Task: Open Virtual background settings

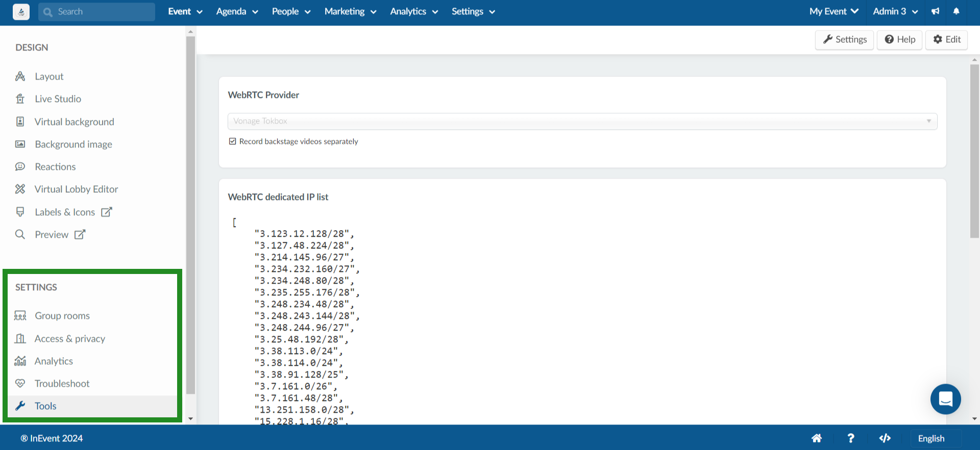Action: pos(74,121)
